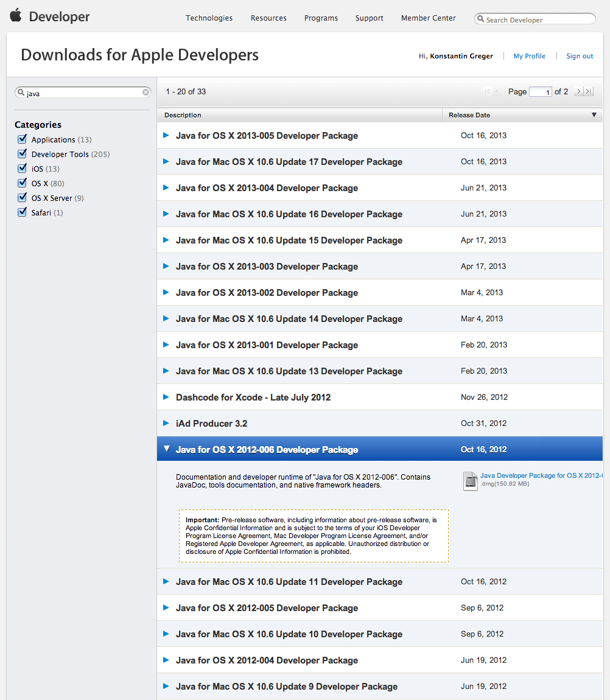Click Oct 31, 2012 release date

tap(483, 423)
